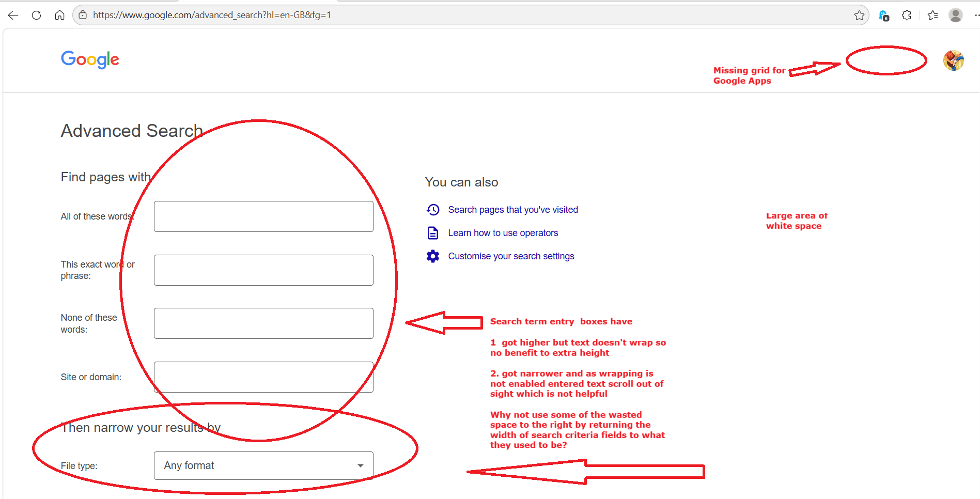The height and width of the screenshot is (499, 980).
Task: Click the "Then narrow your results by" heading
Action: tap(141, 428)
